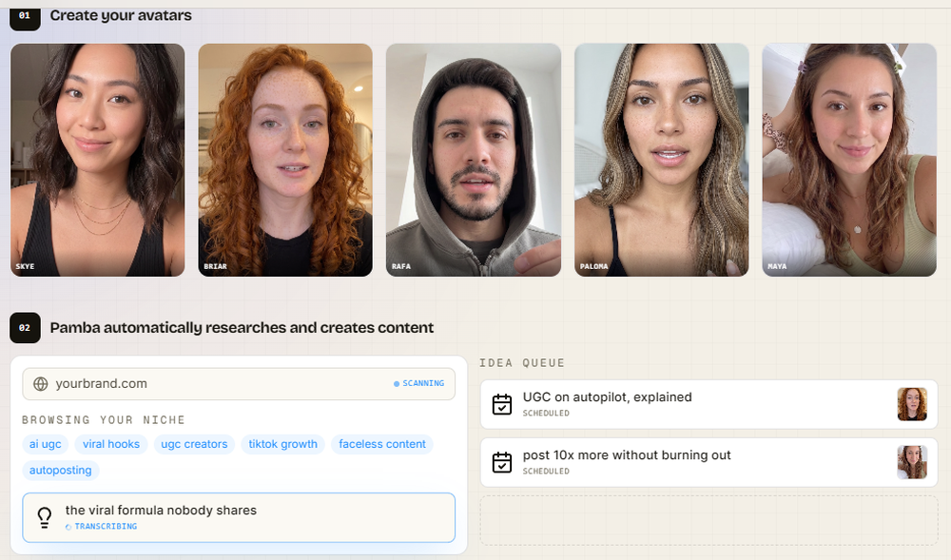This screenshot has height=560, width=951.
Task: Click the yourbrand.com URL field
Action: tap(239, 384)
